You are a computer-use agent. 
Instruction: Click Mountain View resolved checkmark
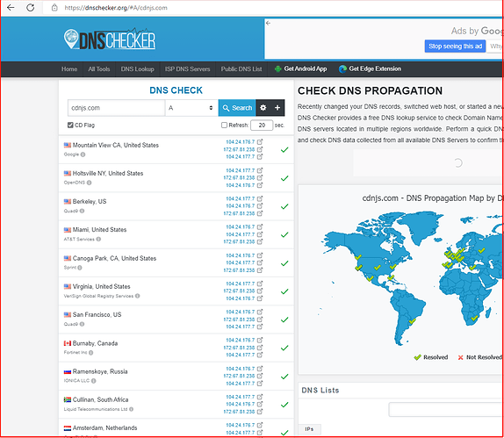(x=284, y=150)
